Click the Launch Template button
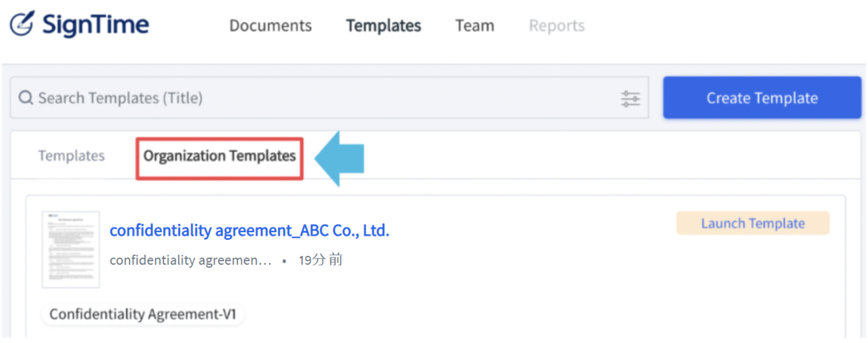Viewport: 868px width, 343px height. (753, 223)
